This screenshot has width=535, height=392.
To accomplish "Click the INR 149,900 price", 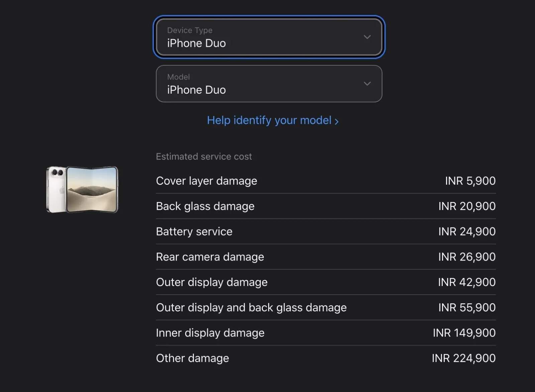I will point(464,333).
